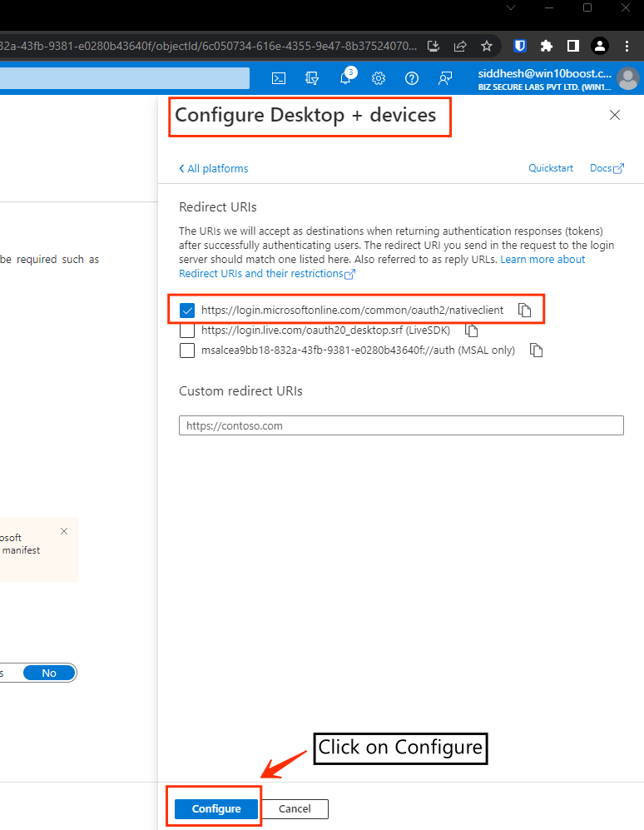
Task: Click the Help question mark icon
Action: (411, 78)
